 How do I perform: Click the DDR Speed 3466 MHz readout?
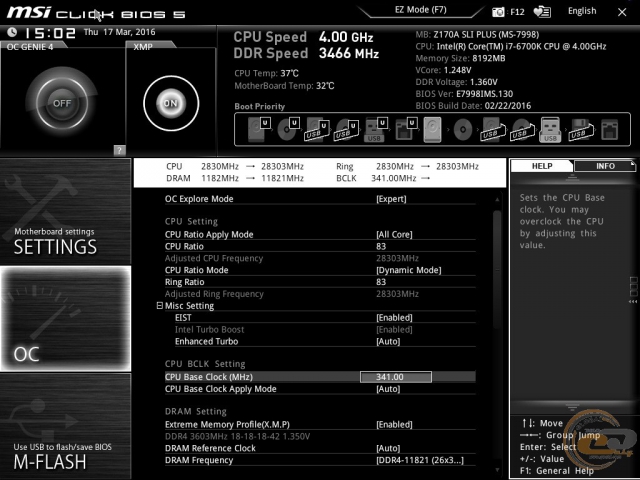coord(306,53)
